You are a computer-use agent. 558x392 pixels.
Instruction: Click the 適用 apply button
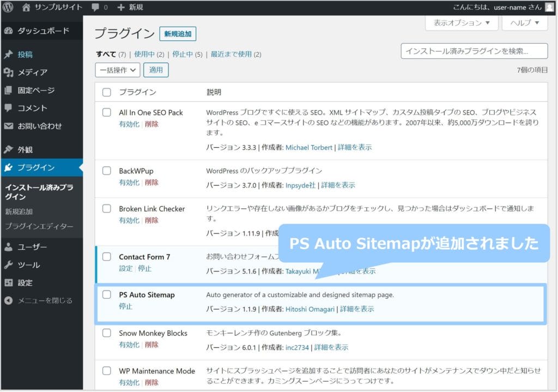(x=156, y=70)
